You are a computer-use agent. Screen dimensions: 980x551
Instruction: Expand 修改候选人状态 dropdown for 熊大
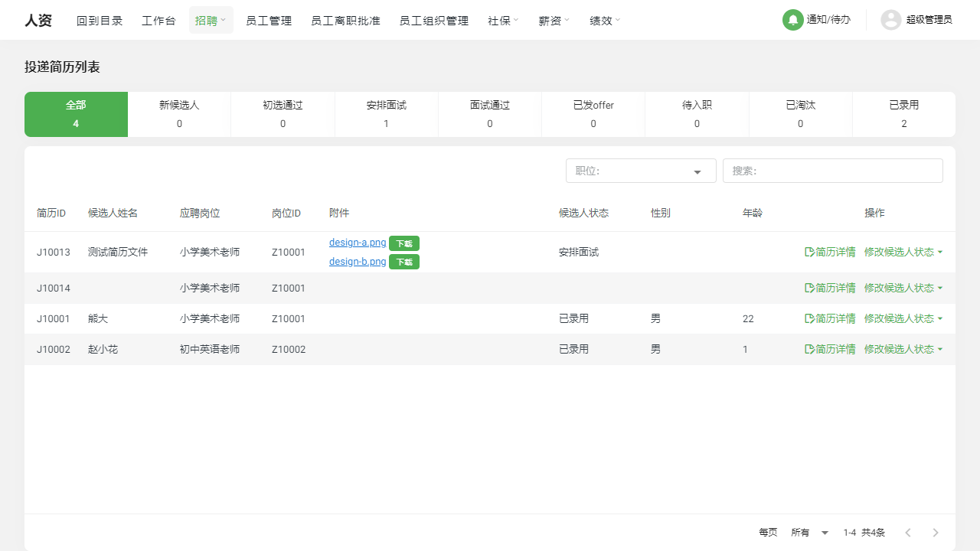(903, 318)
